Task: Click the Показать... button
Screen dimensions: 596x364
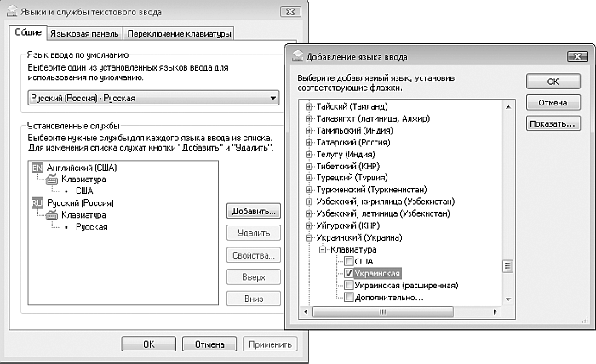Action: tap(553, 123)
